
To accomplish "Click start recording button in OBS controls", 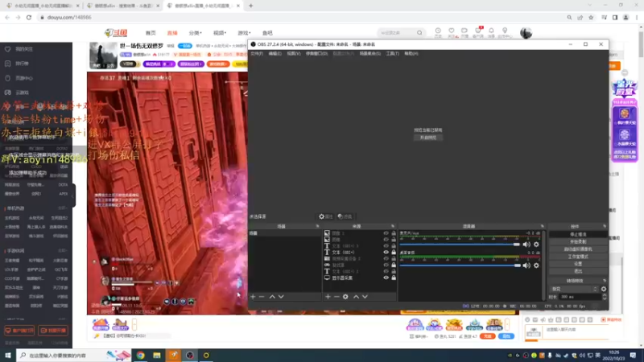I will (x=578, y=242).
